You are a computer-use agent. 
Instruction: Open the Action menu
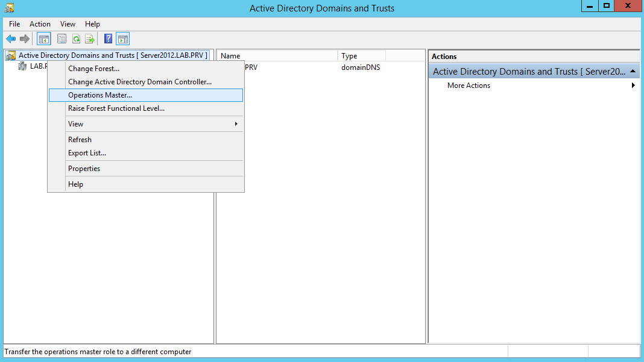pos(40,24)
